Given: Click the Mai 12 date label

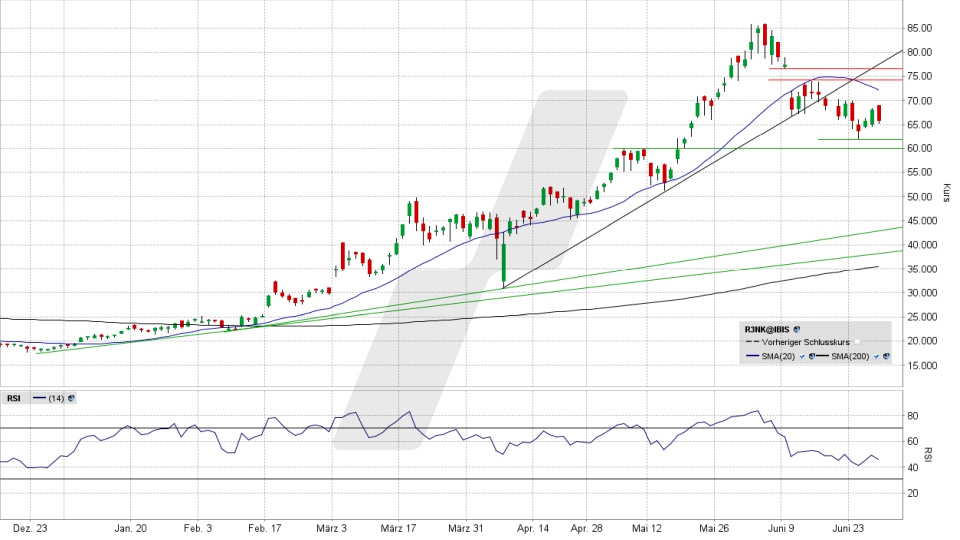Looking at the screenshot, I should 647,528.
